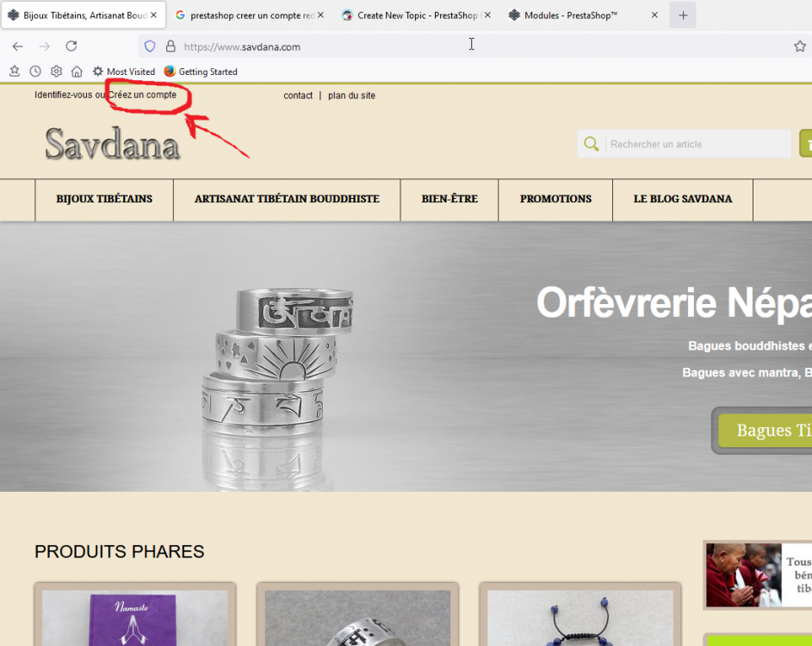Click the Créez un compte link

142,95
